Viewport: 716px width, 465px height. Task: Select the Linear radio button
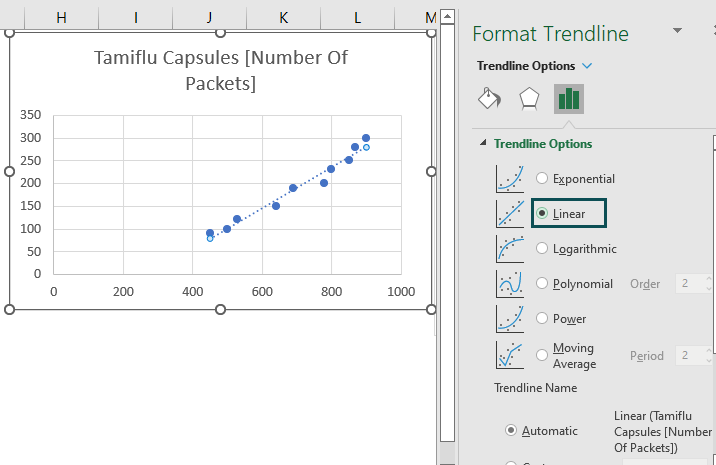(542, 213)
